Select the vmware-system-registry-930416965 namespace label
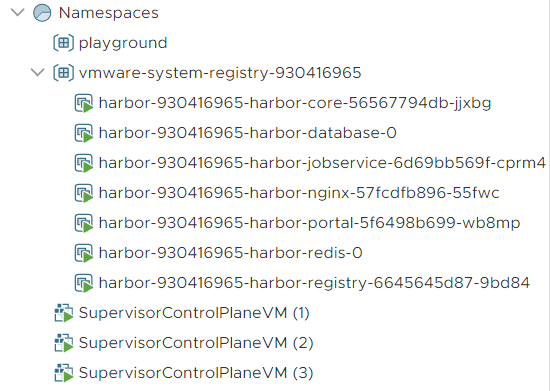This screenshot has width=550, height=391. point(220,73)
